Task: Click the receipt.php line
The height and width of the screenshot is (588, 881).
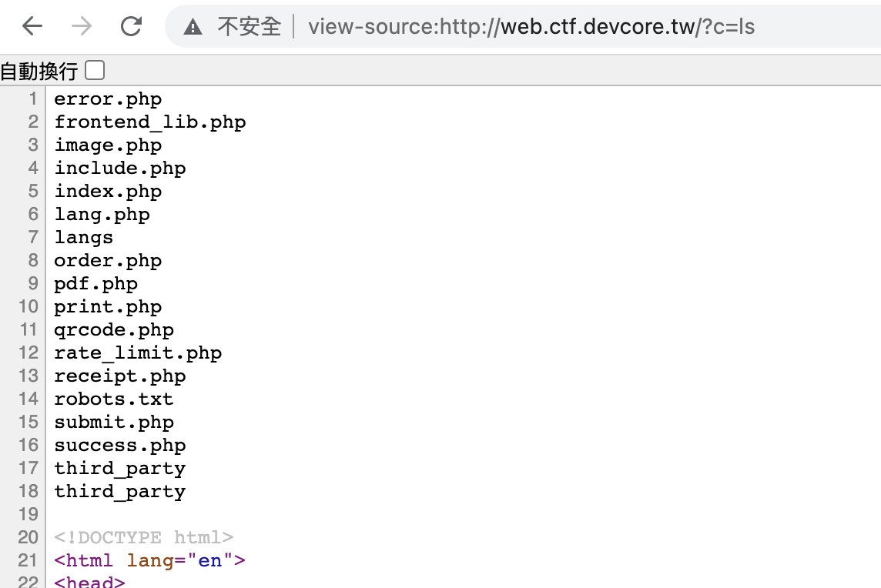Action: 119,376
